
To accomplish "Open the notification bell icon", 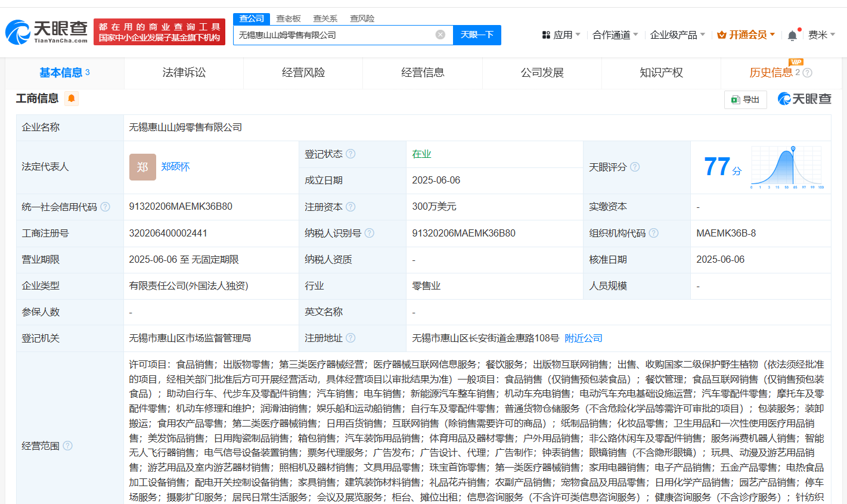I will tap(792, 36).
